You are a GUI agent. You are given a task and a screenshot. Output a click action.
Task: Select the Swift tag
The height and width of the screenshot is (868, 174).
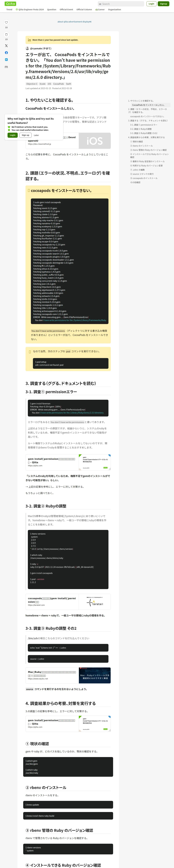coord(69,84)
